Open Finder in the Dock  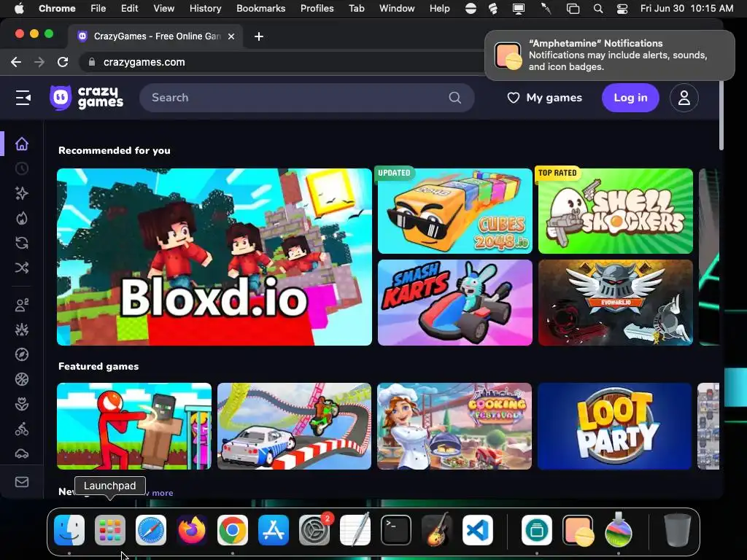point(69,529)
